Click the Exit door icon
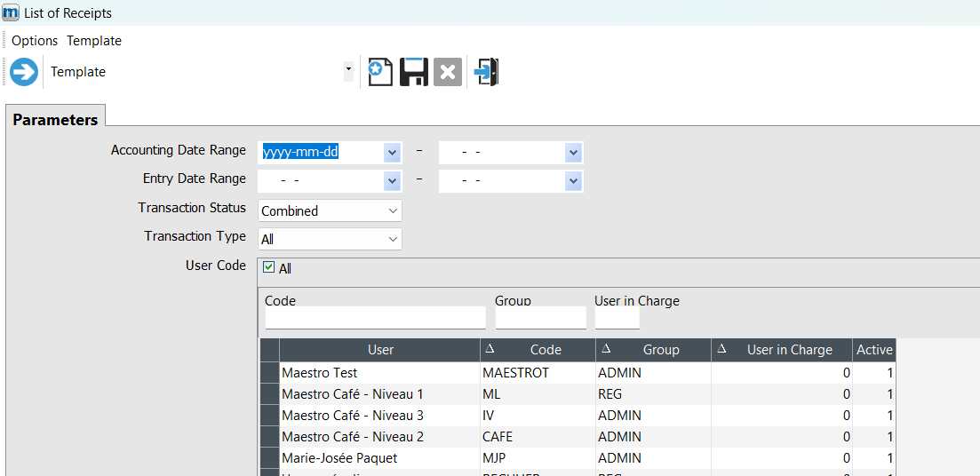Screen dimensions: 980x476 click(487, 72)
